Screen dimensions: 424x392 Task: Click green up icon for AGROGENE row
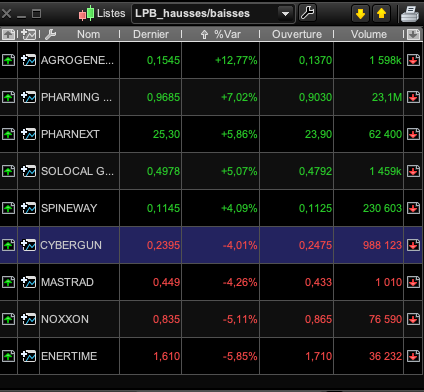click(9, 60)
